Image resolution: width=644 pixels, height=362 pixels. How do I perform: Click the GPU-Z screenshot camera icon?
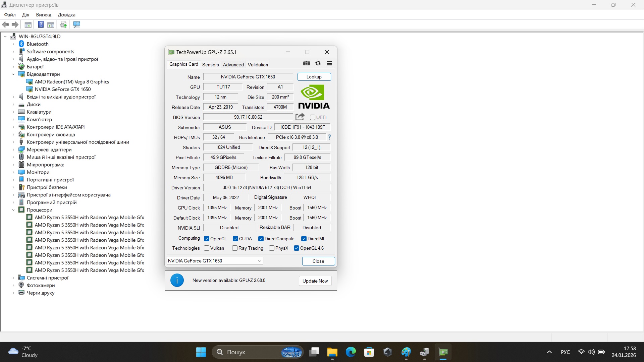[x=306, y=63]
